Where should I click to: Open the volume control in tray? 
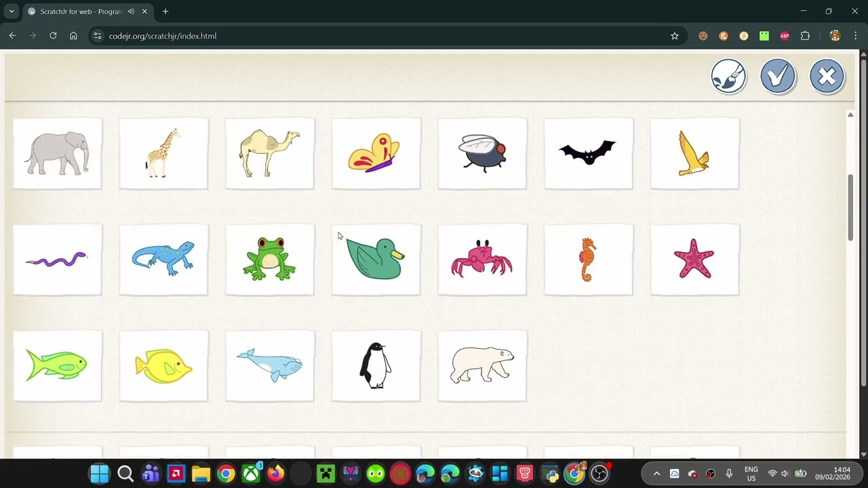785,474
